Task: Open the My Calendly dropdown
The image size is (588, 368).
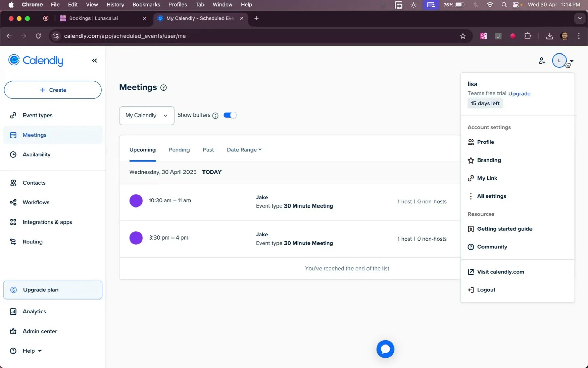Action: coord(147,116)
